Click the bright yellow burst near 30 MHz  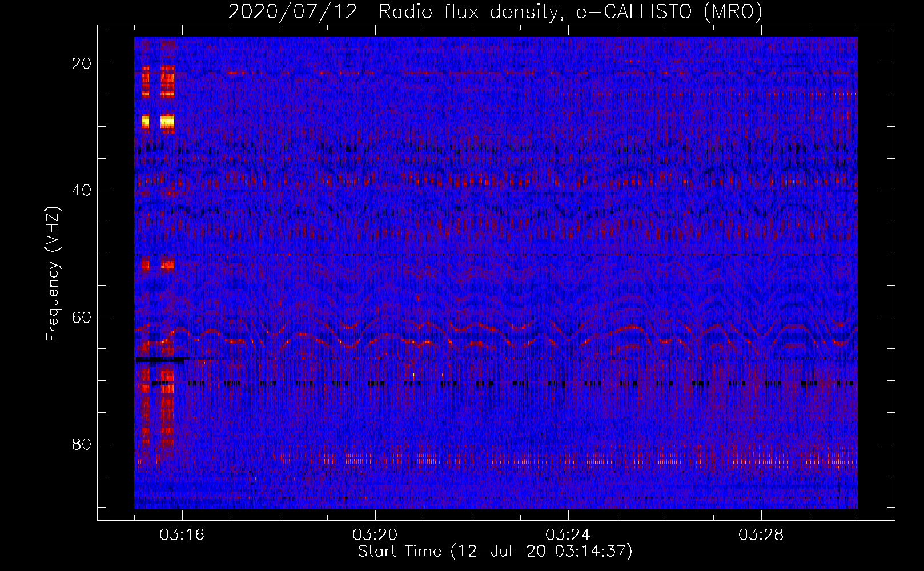pyautogui.click(x=167, y=122)
